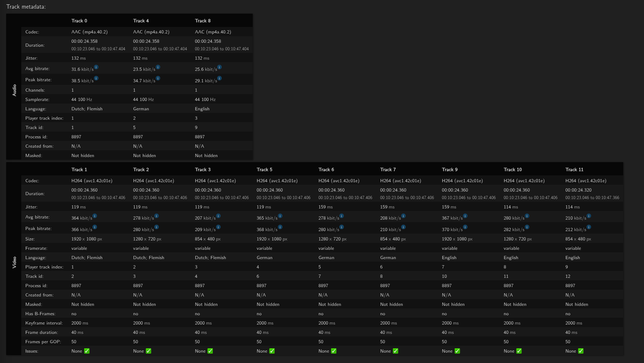Screen dimensions: 644x363
Task: Click Track 10 jitter value '114 ms'
Action: tap(511, 207)
